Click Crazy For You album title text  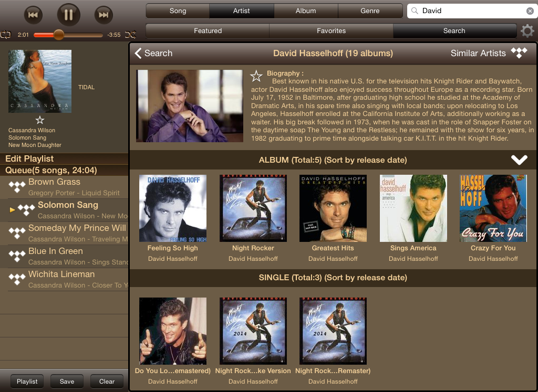[493, 248]
